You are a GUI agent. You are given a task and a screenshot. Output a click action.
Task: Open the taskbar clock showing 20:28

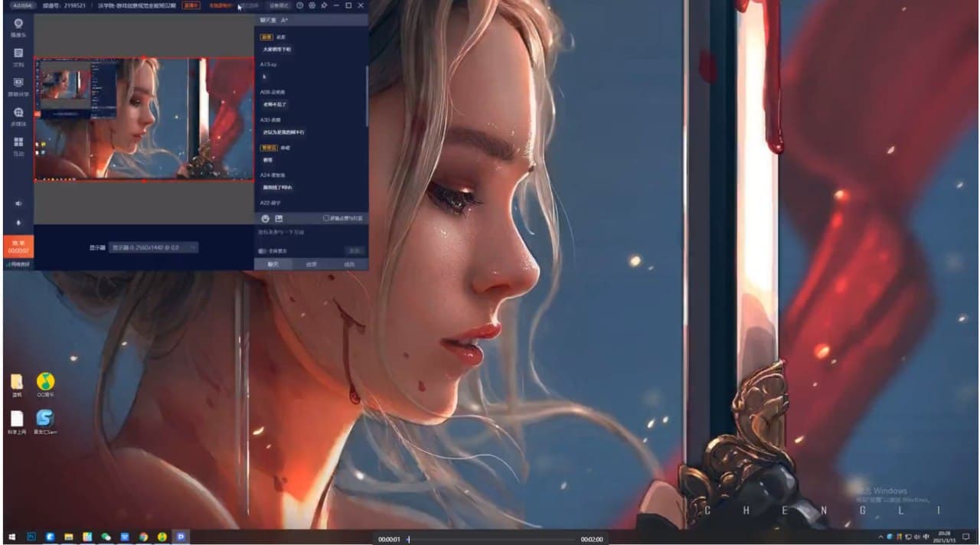(945, 537)
